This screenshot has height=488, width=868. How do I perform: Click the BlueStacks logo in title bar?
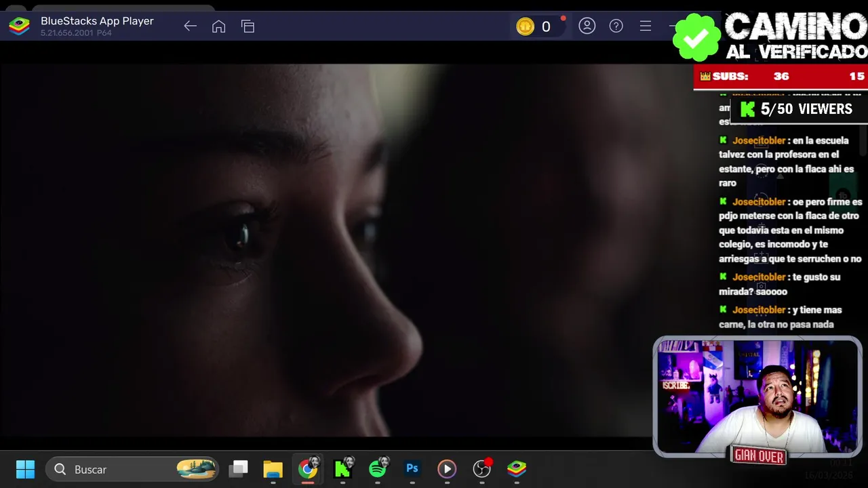(x=19, y=26)
